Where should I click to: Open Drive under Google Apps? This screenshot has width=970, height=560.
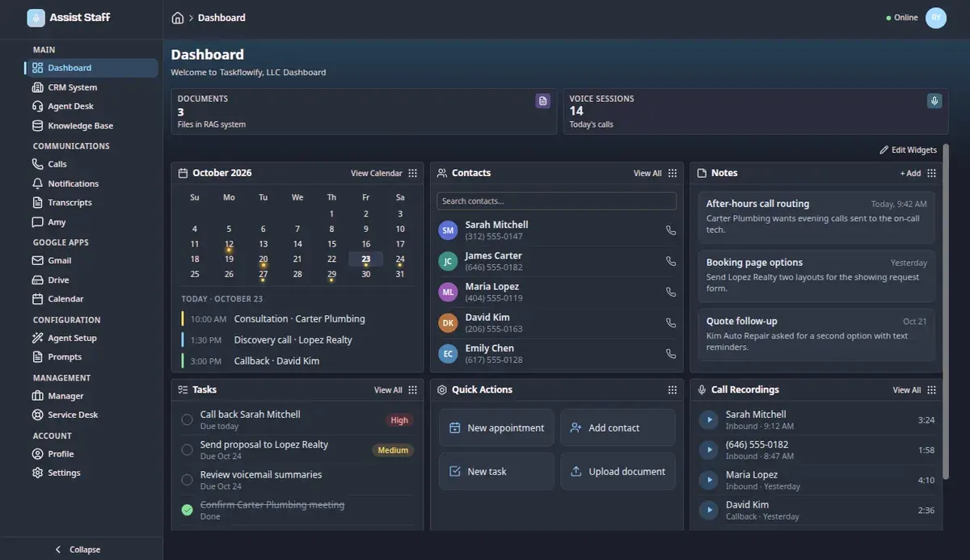pyautogui.click(x=91, y=280)
